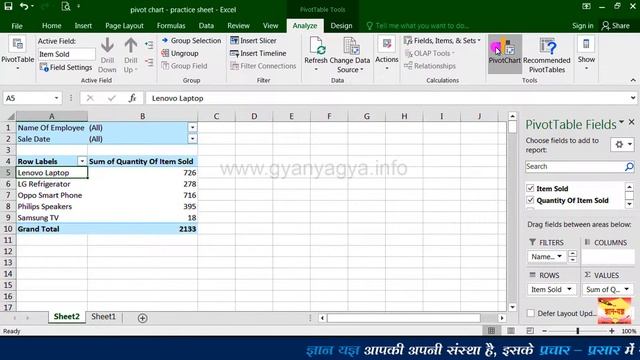Click Drill Up arrow

[131, 55]
